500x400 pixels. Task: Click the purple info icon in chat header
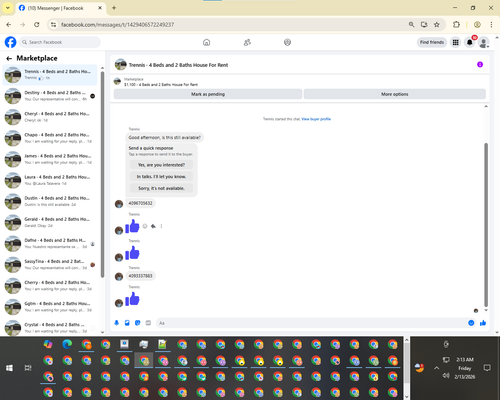click(480, 64)
